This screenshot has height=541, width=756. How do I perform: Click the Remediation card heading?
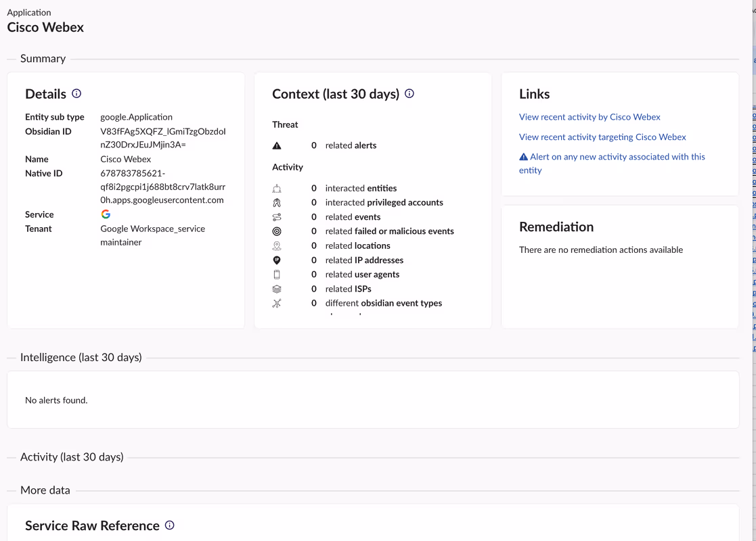pos(556,227)
